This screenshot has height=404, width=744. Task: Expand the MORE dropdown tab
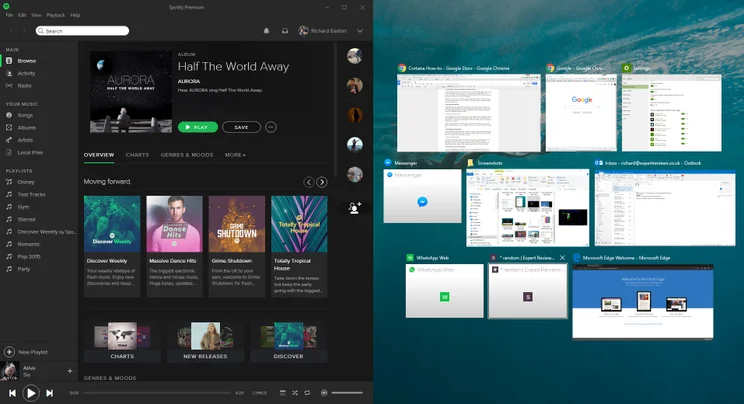(235, 155)
